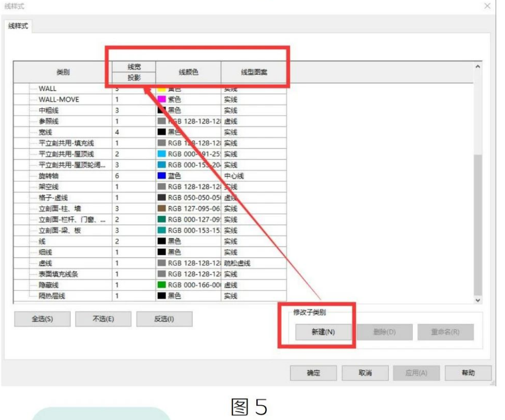Select the 宽线 category row
The width and height of the screenshot is (505, 420).
[x=45, y=132]
